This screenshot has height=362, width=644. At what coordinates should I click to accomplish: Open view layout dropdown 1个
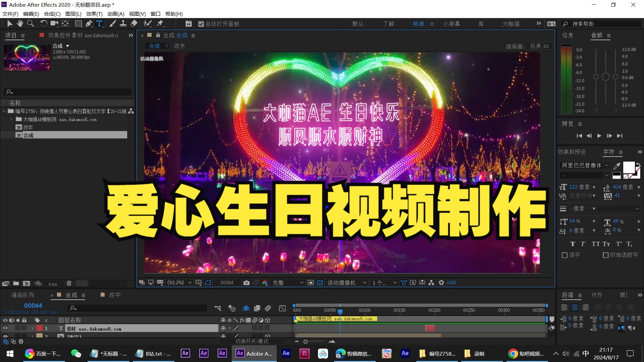(384, 283)
